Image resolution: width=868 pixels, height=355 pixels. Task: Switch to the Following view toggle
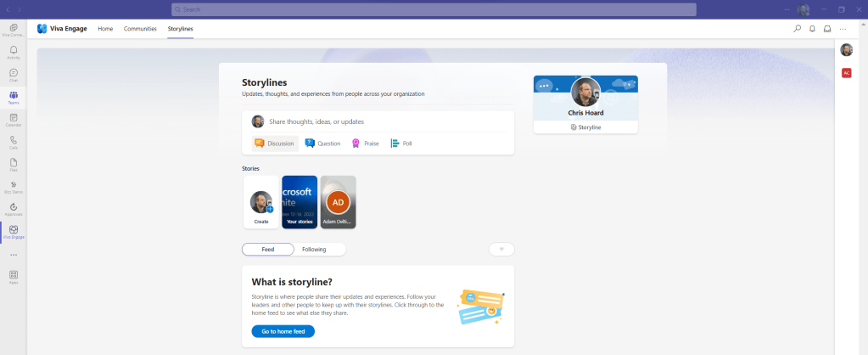tap(314, 250)
